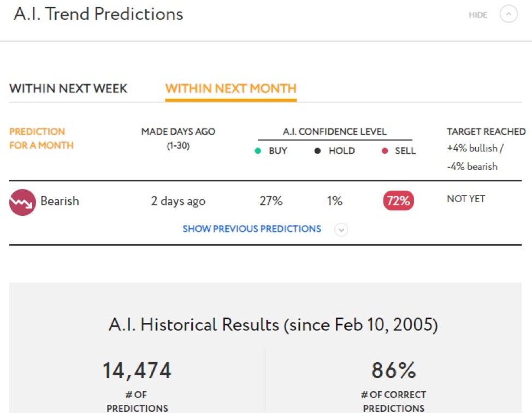Select the Within Next Month tab

[230, 88]
